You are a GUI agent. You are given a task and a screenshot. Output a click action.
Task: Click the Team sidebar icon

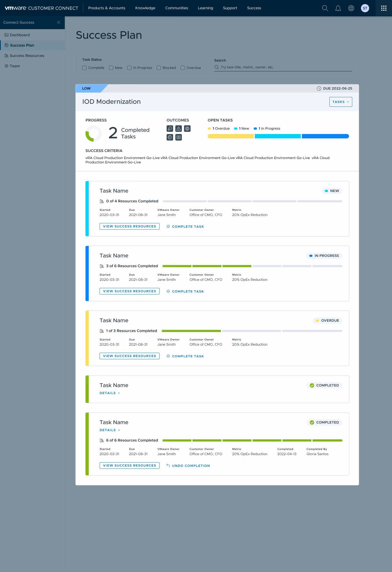(6, 66)
